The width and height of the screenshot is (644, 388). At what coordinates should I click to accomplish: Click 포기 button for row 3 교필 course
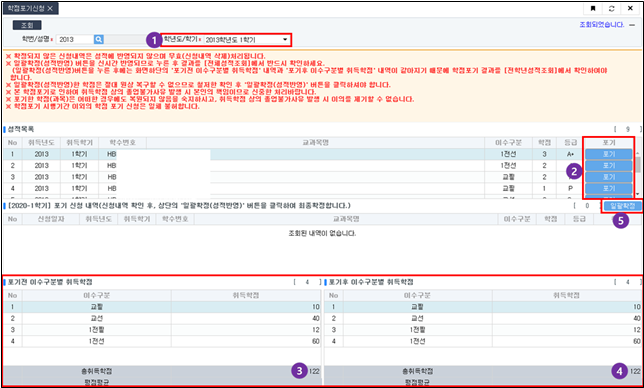609,177
